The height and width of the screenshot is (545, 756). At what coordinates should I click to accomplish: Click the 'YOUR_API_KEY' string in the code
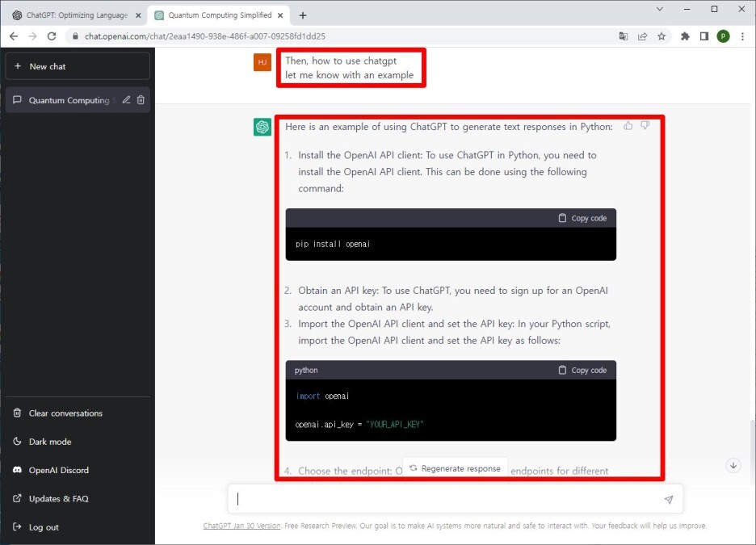click(395, 425)
